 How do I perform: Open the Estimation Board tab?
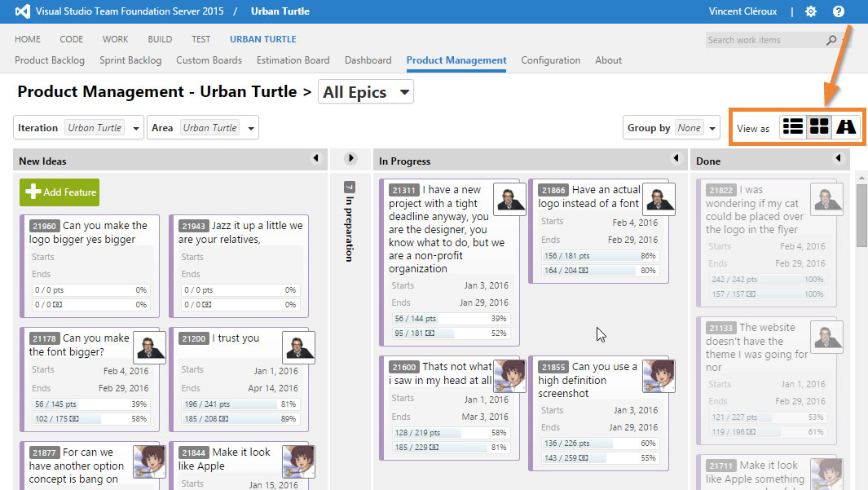click(x=293, y=60)
